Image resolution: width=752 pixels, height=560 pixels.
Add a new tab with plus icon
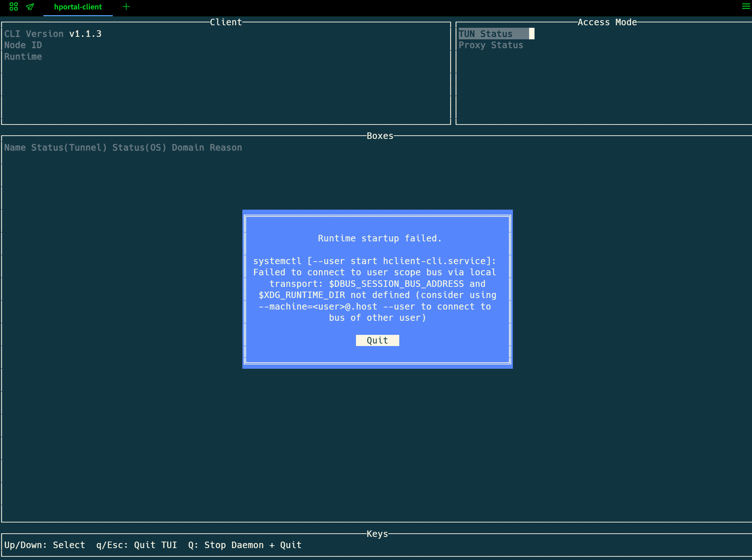tap(126, 6)
